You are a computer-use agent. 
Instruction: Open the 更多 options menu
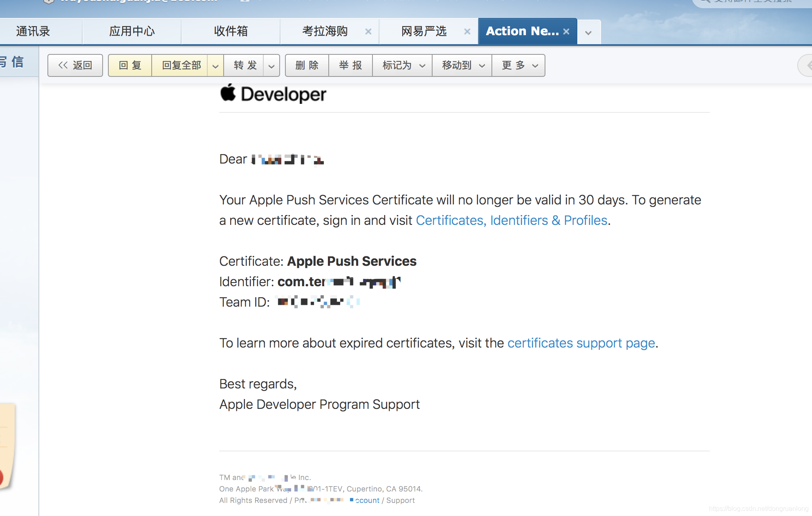(x=518, y=65)
